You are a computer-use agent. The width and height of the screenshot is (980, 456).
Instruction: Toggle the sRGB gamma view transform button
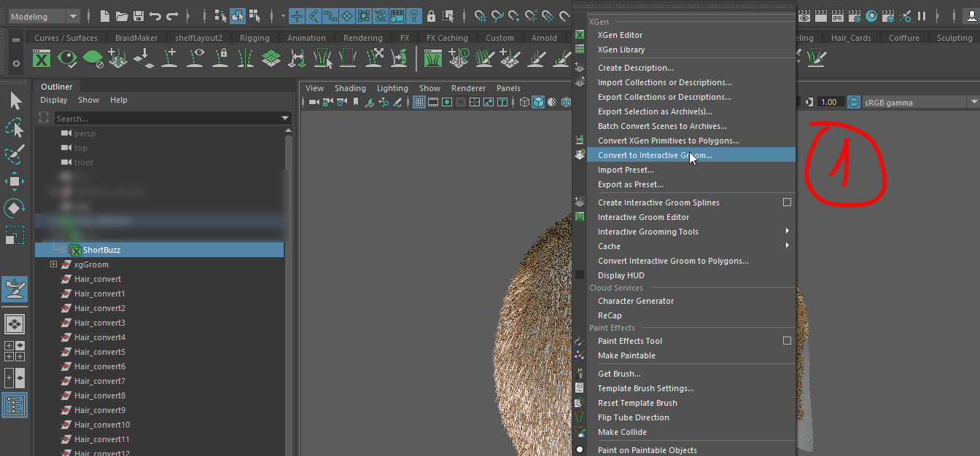[854, 102]
